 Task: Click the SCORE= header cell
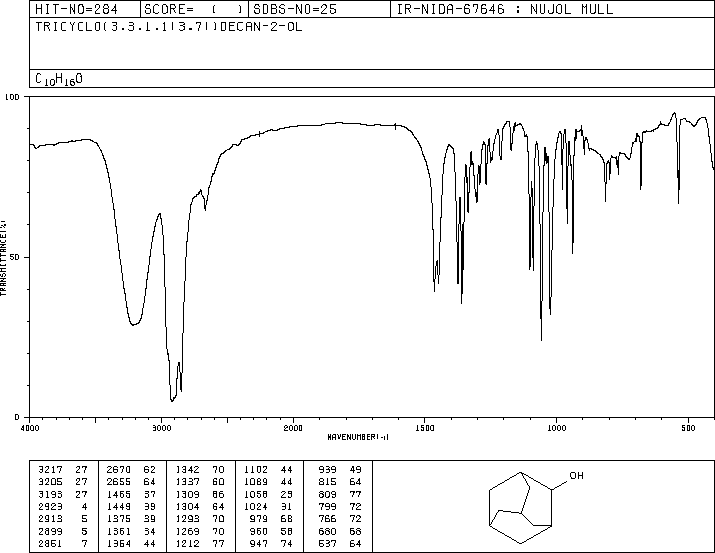(193, 9)
